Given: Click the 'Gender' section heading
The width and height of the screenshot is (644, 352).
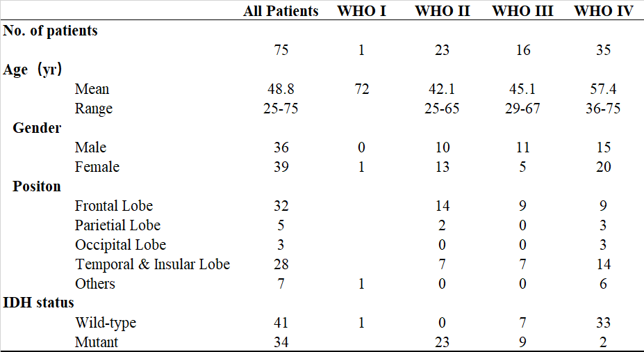Looking at the screenshot, I should 37,128.
